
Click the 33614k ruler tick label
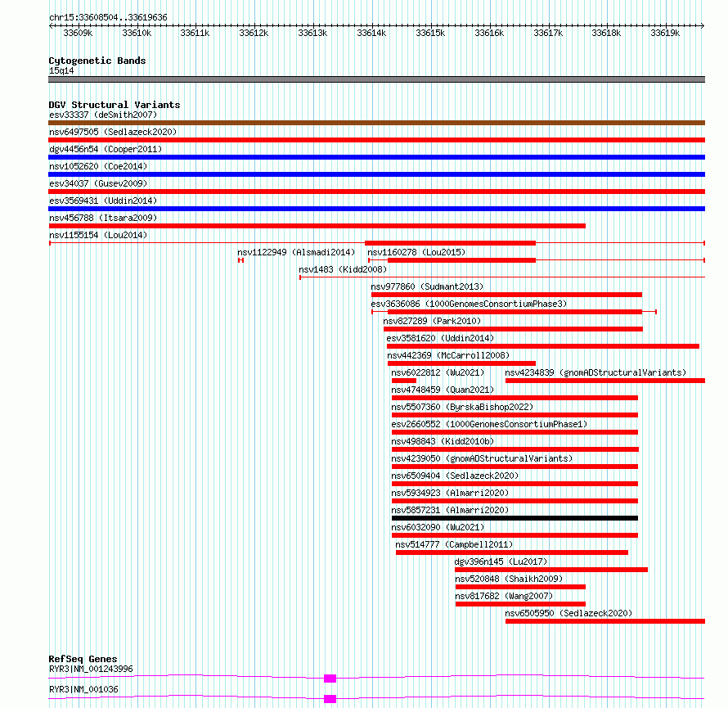pos(371,33)
